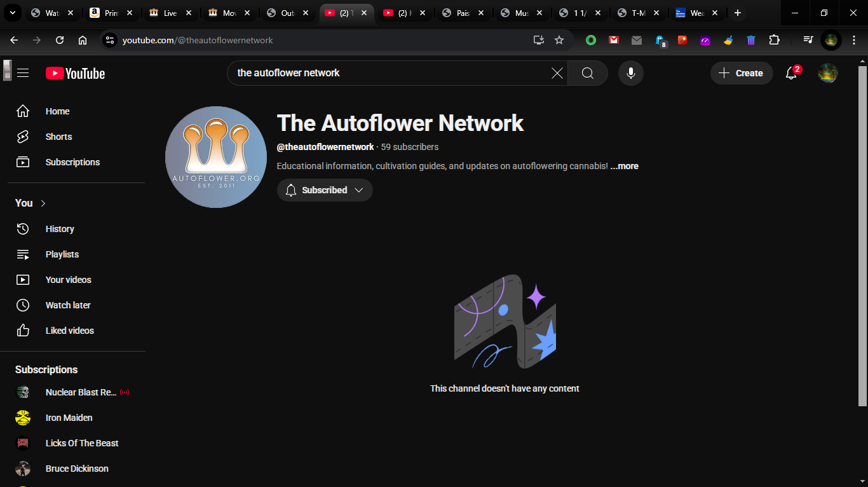
Task: Click the purple speedometer extension icon
Action: (705, 40)
